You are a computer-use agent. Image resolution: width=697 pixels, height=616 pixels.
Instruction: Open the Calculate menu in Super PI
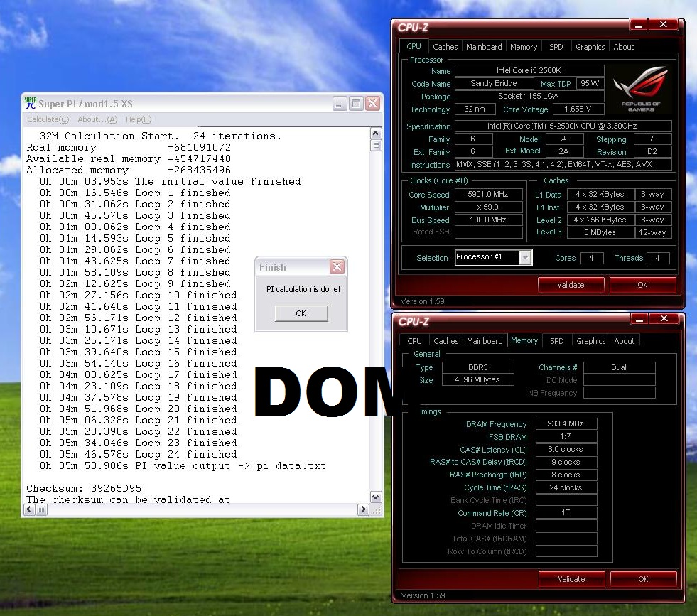pyautogui.click(x=48, y=119)
